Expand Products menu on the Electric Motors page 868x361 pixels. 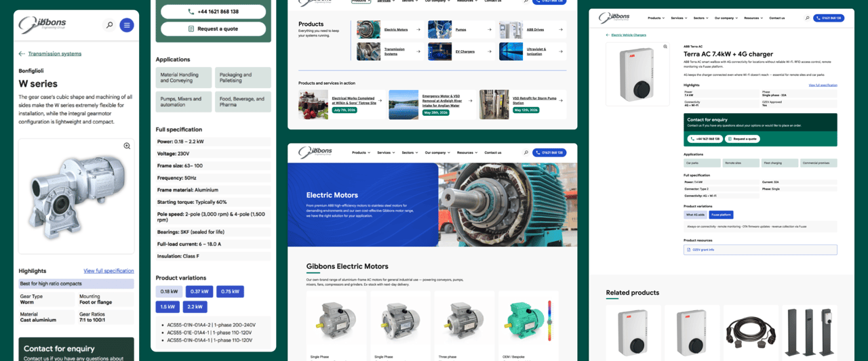point(361,152)
